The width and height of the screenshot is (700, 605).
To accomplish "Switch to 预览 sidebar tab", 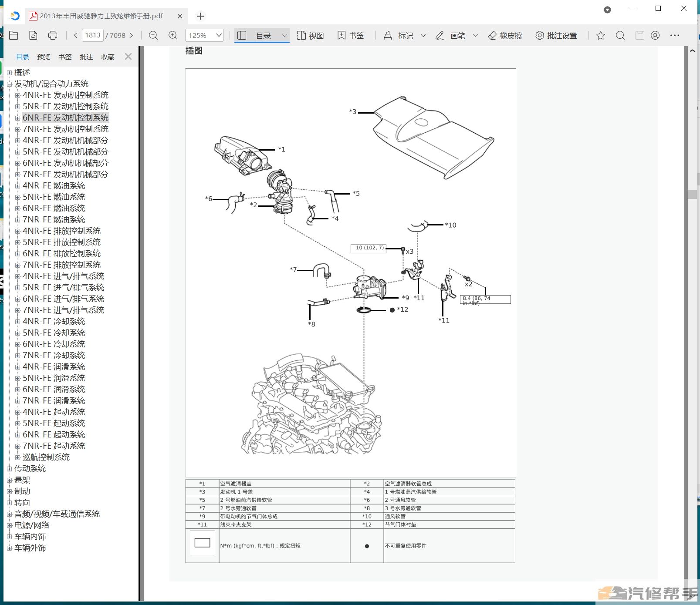I will click(44, 57).
